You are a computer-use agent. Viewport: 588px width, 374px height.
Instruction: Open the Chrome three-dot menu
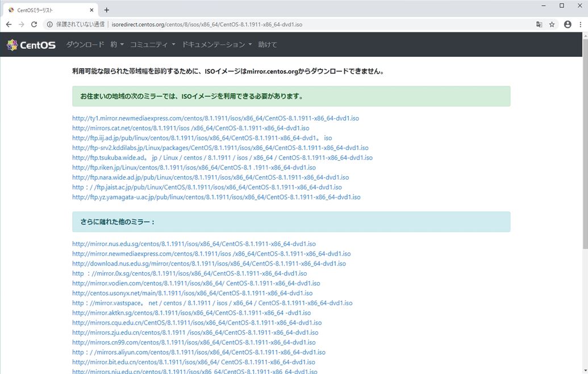click(x=581, y=24)
